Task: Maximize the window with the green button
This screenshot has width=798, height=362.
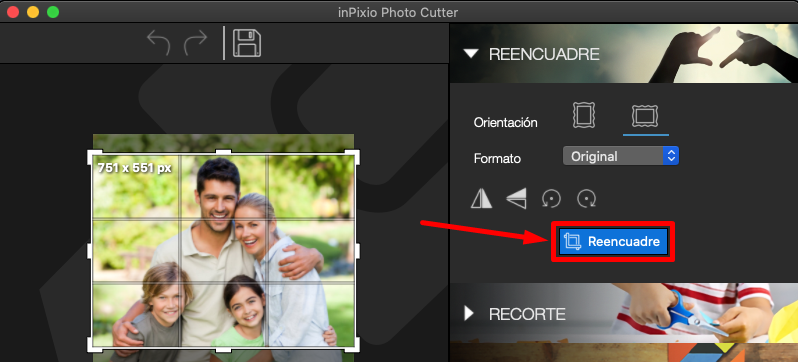Action: tap(53, 12)
